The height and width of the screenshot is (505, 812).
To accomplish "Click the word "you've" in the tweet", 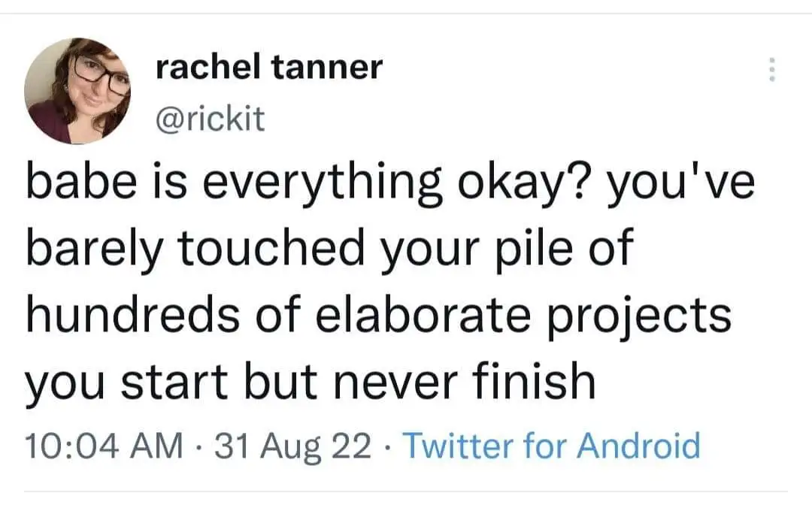I will point(681,183).
